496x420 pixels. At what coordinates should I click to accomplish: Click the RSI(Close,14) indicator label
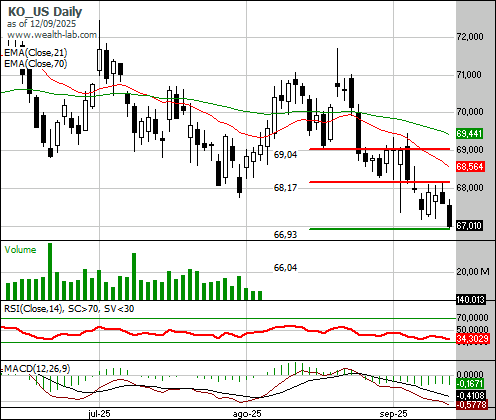(x=69, y=309)
